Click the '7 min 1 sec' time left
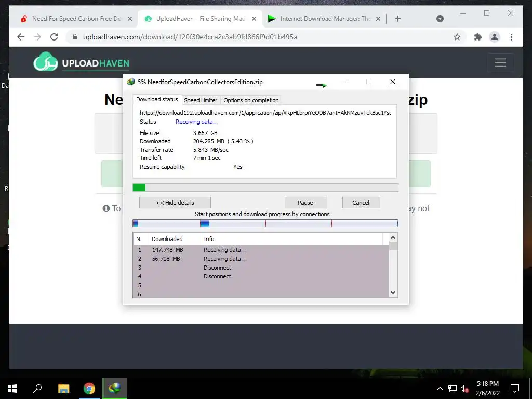 [207, 158]
